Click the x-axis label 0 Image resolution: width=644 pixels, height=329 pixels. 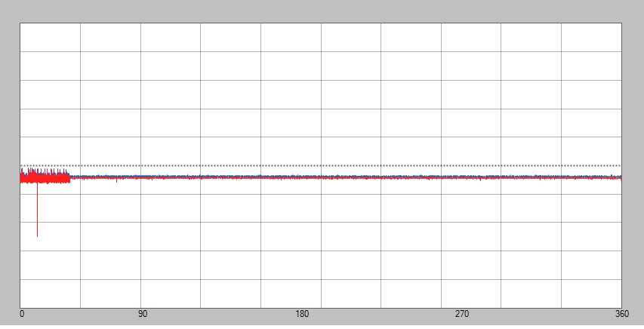22,314
